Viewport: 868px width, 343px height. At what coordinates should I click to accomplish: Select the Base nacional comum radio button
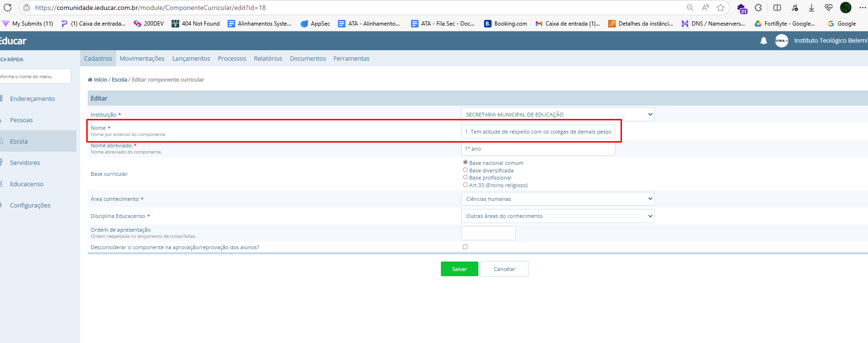point(465,162)
